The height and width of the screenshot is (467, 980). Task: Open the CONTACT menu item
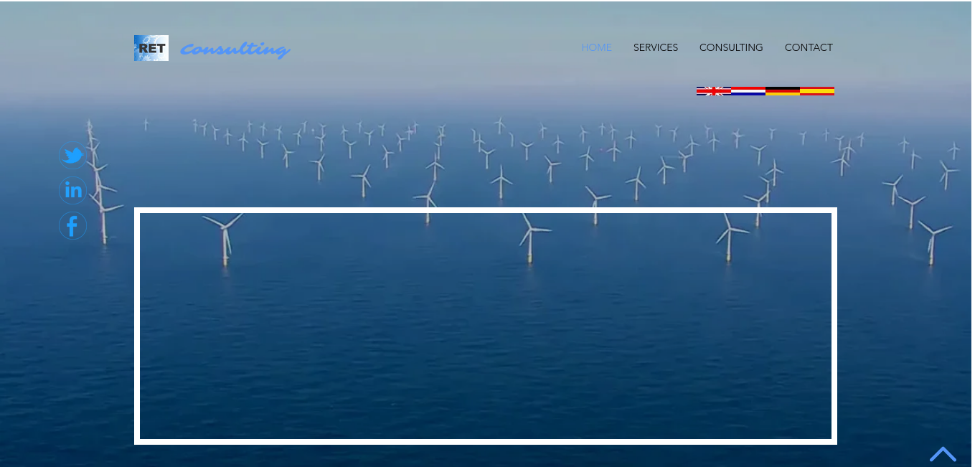809,47
